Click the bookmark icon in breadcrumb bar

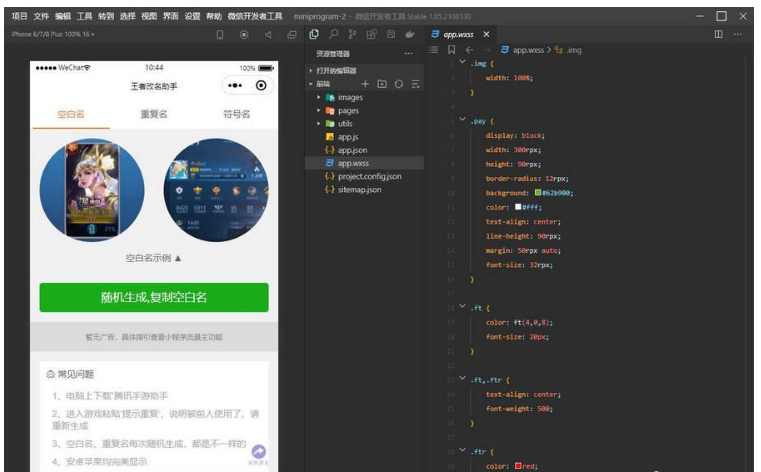coord(451,49)
